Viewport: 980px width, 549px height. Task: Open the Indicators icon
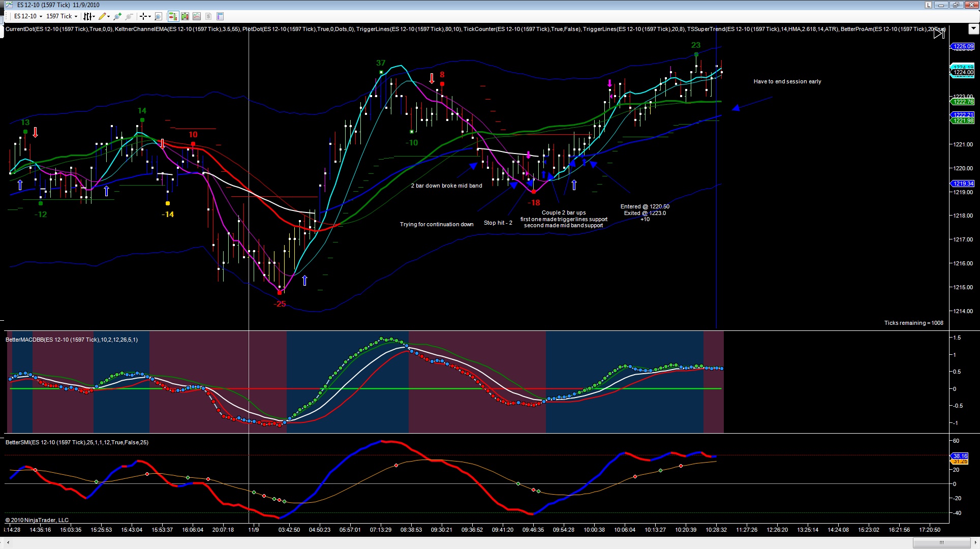pos(196,16)
